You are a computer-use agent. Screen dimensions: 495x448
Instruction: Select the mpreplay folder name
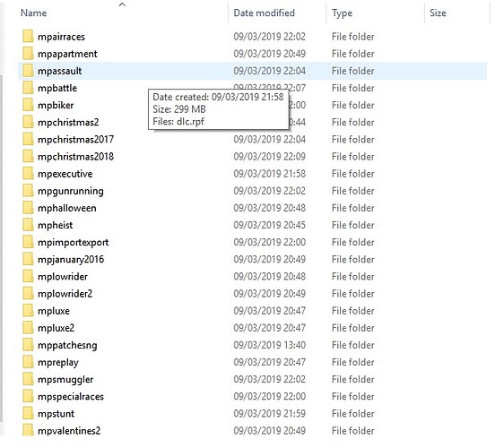tap(57, 363)
